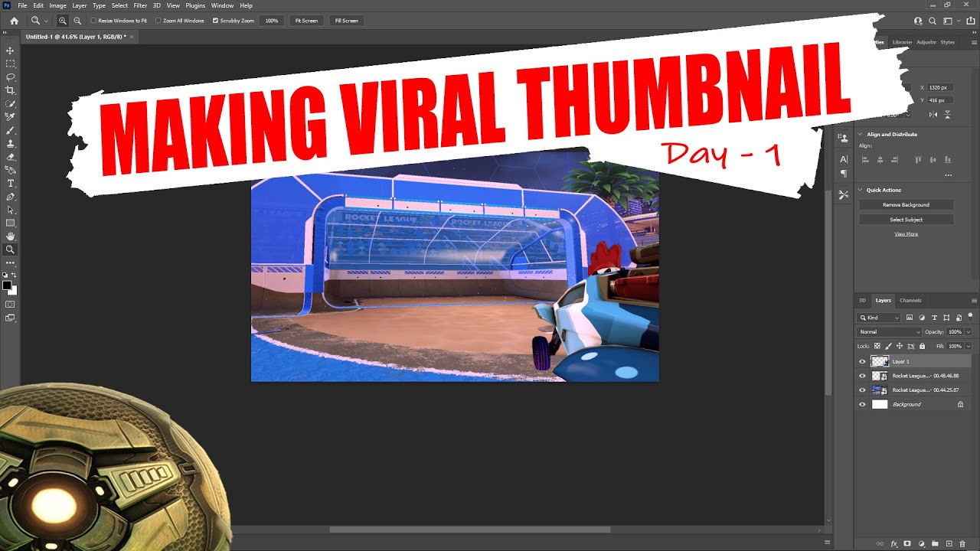Click the Zoom Out magnifier option

pos(77,21)
